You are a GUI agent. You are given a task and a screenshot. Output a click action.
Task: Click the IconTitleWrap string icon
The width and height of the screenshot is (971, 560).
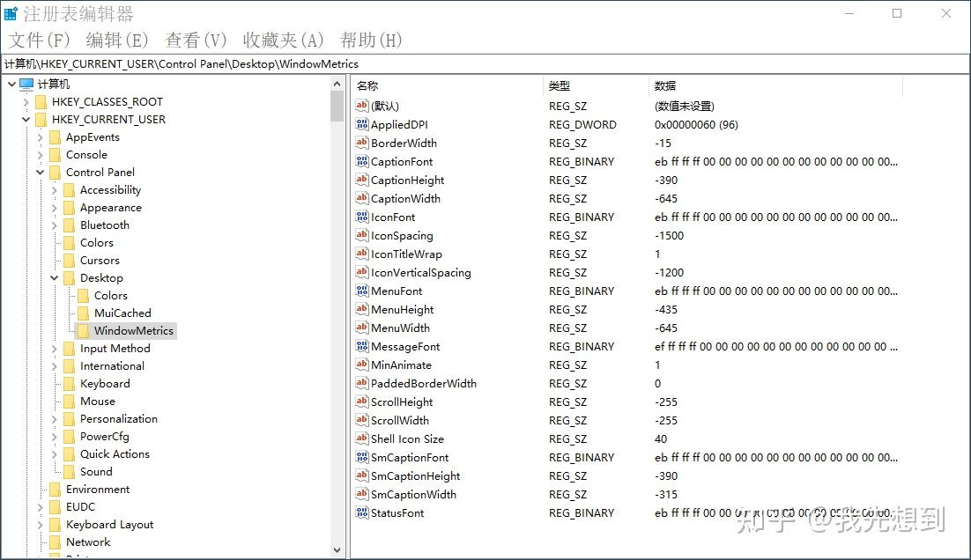[361, 254]
